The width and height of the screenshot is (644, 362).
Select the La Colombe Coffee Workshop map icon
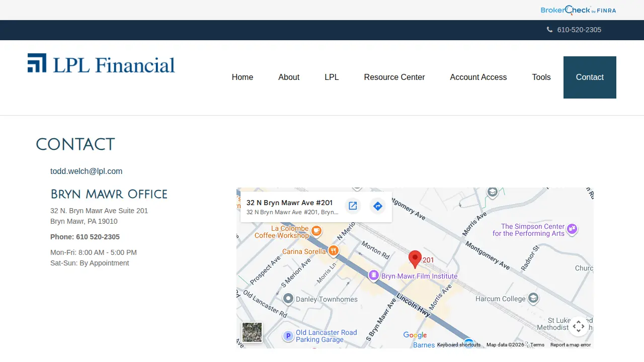[316, 231]
